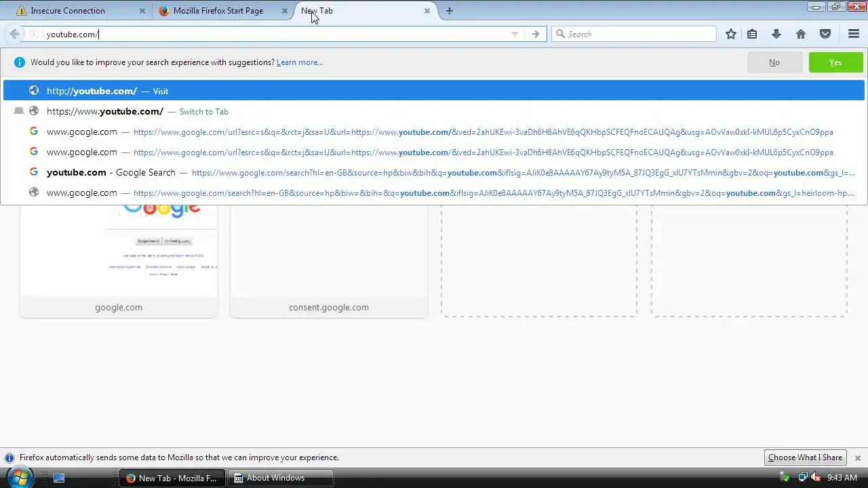Select first www.google.com url redirect suggestion

click(434, 131)
